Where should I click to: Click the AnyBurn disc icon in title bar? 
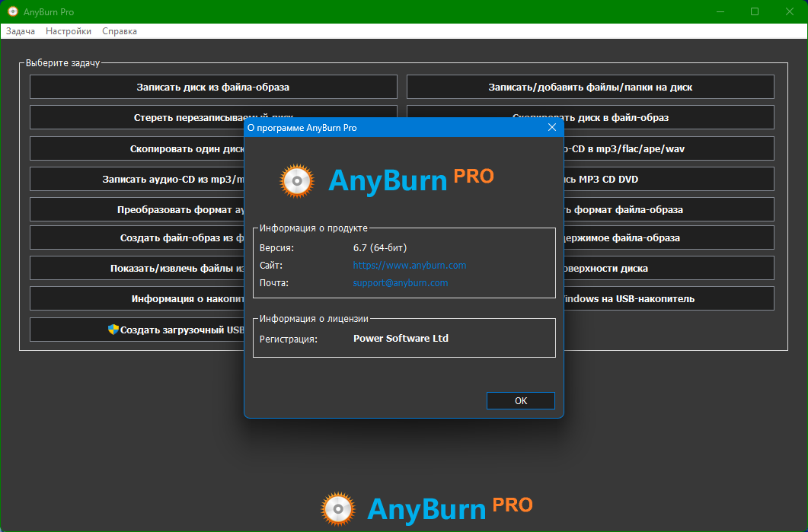(13, 12)
